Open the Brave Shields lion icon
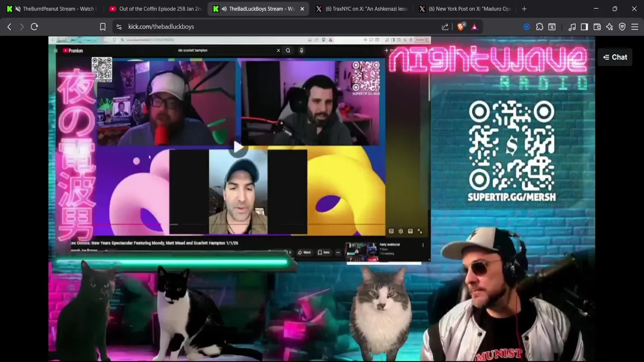Image resolution: width=644 pixels, height=362 pixels. 461,27
